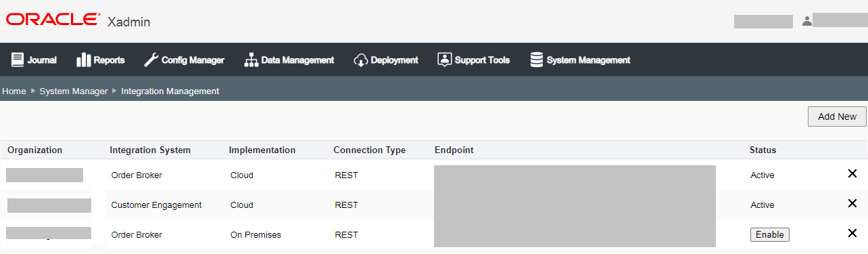Click the System Management database icon

(x=537, y=60)
